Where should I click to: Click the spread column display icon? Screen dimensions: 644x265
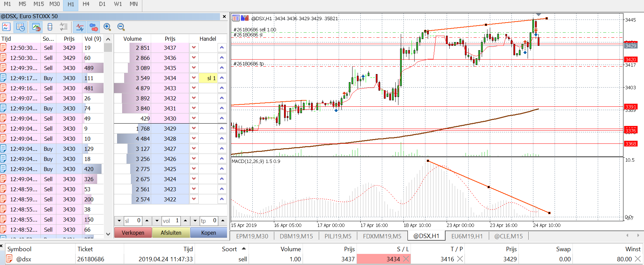coord(50,27)
